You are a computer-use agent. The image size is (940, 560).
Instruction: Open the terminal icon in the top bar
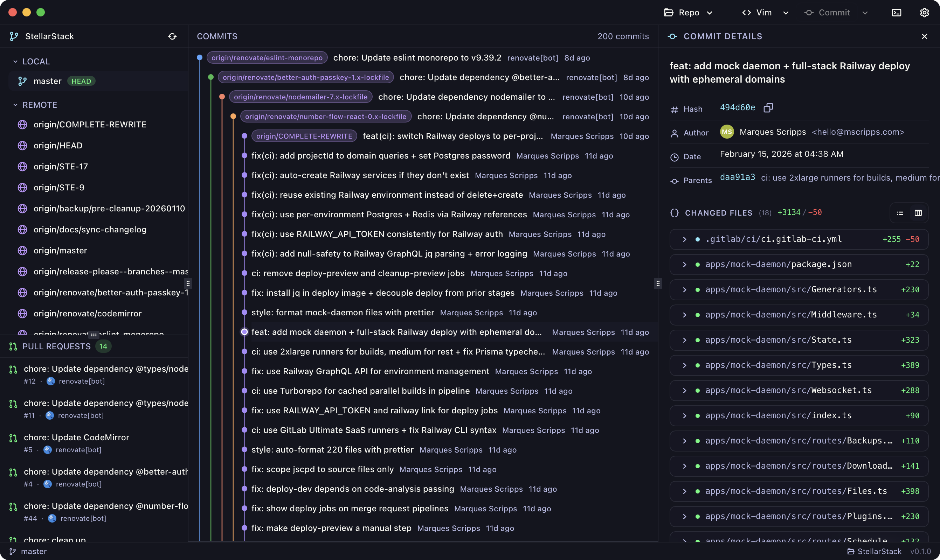click(x=896, y=13)
